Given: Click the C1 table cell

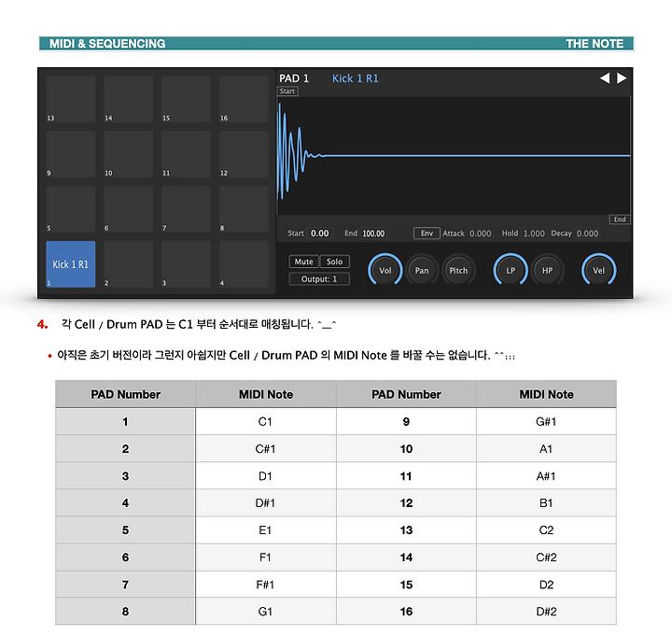Looking at the screenshot, I should (x=266, y=421).
